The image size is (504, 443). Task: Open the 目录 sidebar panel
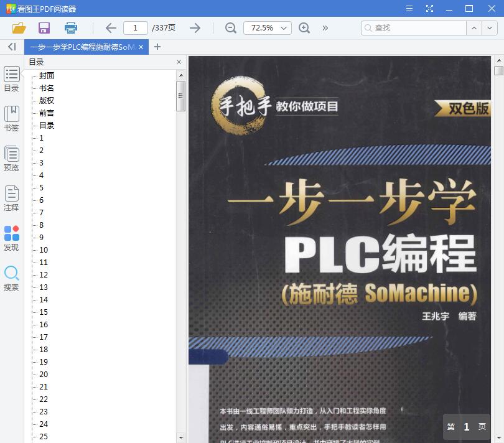click(x=11, y=79)
